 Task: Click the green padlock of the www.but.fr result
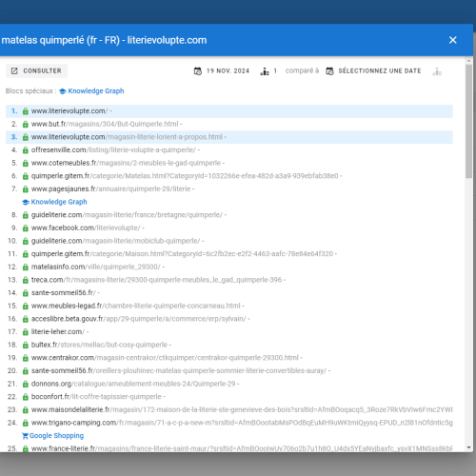[26, 124]
